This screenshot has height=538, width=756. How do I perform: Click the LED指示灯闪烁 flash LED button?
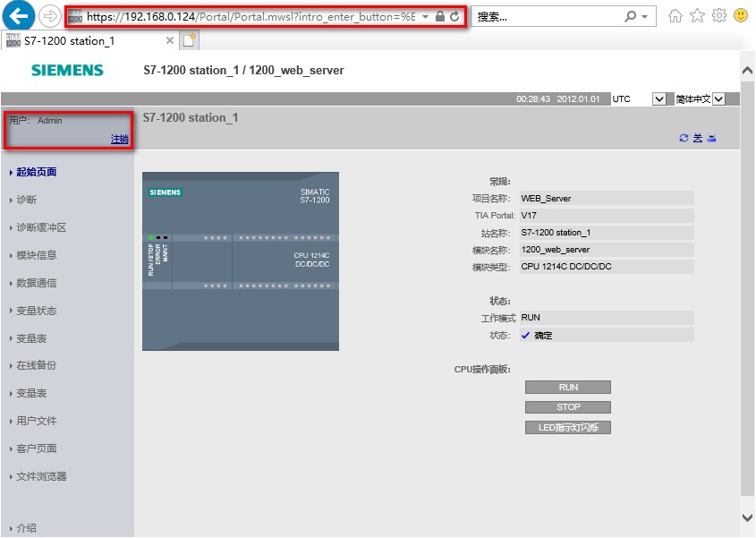[568, 428]
